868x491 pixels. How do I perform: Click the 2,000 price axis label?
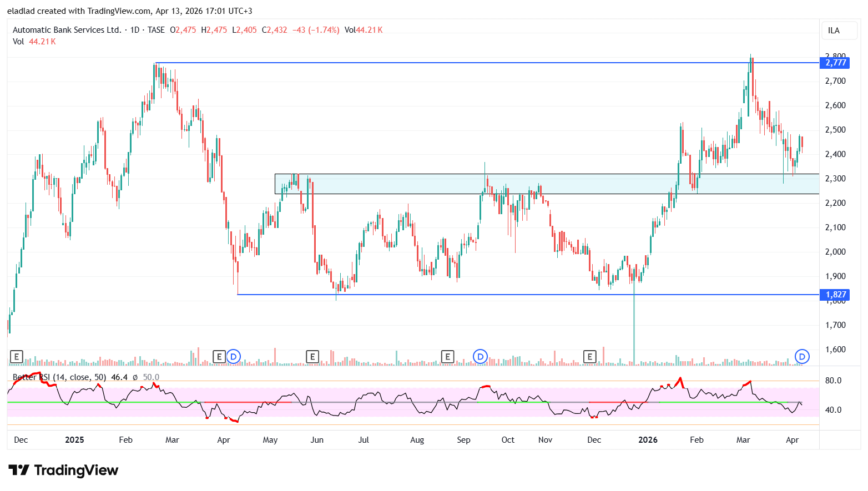click(x=835, y=252)
